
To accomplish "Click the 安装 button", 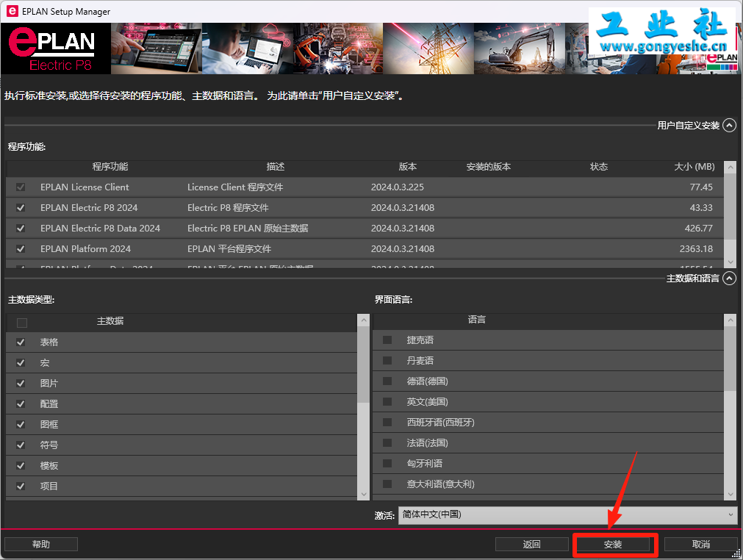I will pos(613,545).
